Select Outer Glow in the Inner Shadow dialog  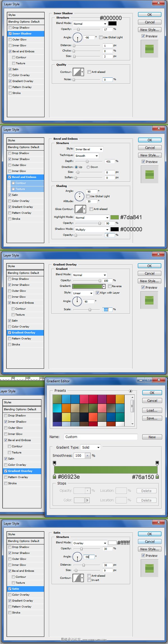[19, 40]
